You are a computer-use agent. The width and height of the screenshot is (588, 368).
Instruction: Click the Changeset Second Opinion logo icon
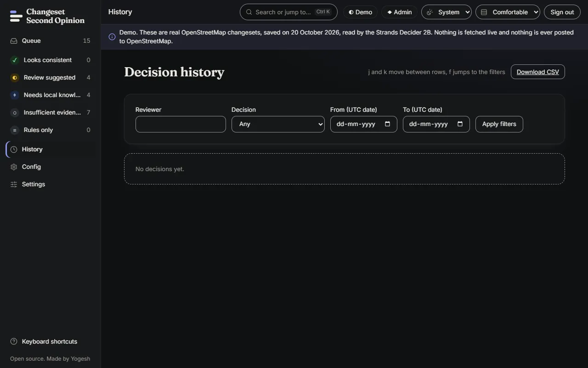(16, 16)
